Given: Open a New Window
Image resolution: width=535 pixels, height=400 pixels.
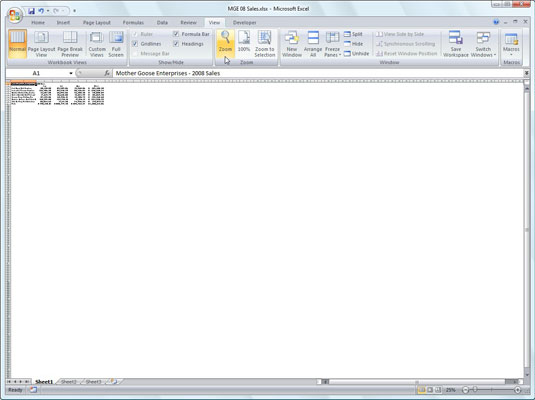Looking at the screenshot, I should pyautogui.click(x=292, y=44).
